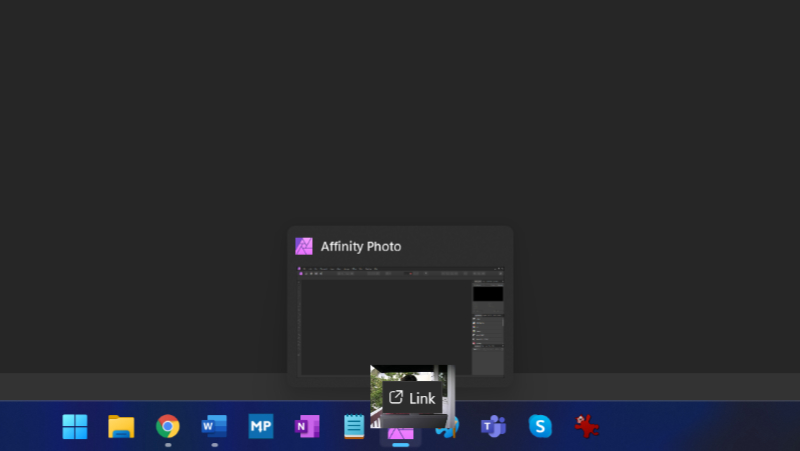
Task: Open the Notepad taskbar icon
Action: pos(354,426)
